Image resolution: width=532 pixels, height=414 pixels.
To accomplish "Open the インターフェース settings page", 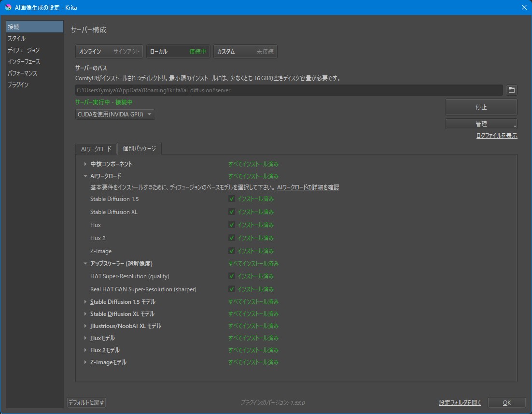I will (35, 61).
